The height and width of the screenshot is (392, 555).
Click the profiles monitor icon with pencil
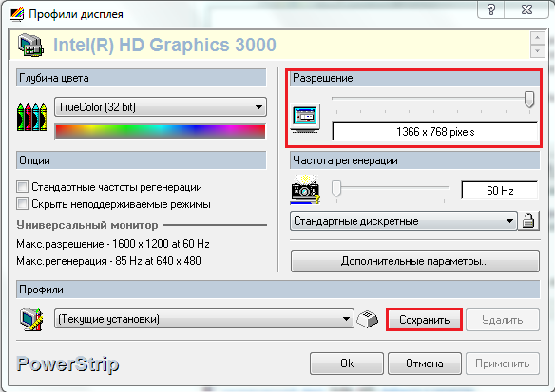[32, 319]
